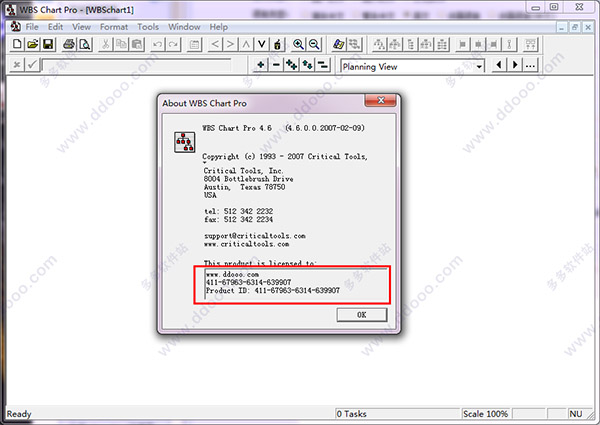Choose the first tree arrangement icon
Screen dimensions: 600x425
(x=379, y=44)
